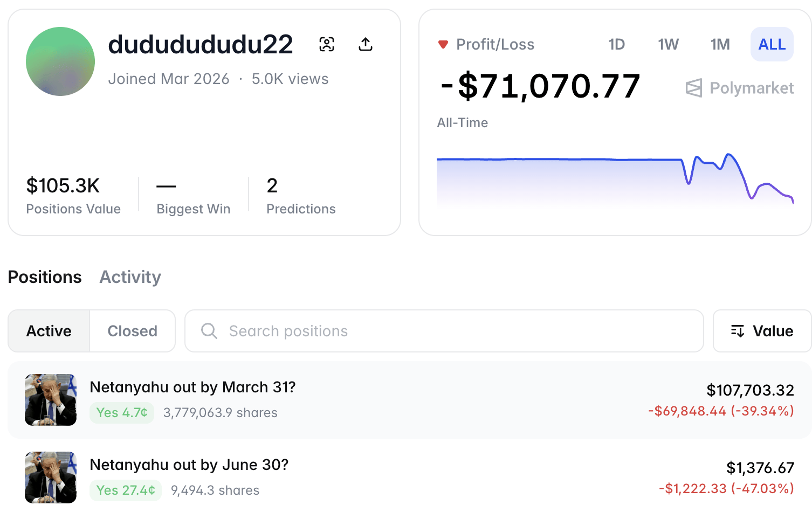The image size is (812, 512).
Task: Open the Netanyahu March 31 market thumbnail
Action: pyautogui.click(x=50, y=400)
